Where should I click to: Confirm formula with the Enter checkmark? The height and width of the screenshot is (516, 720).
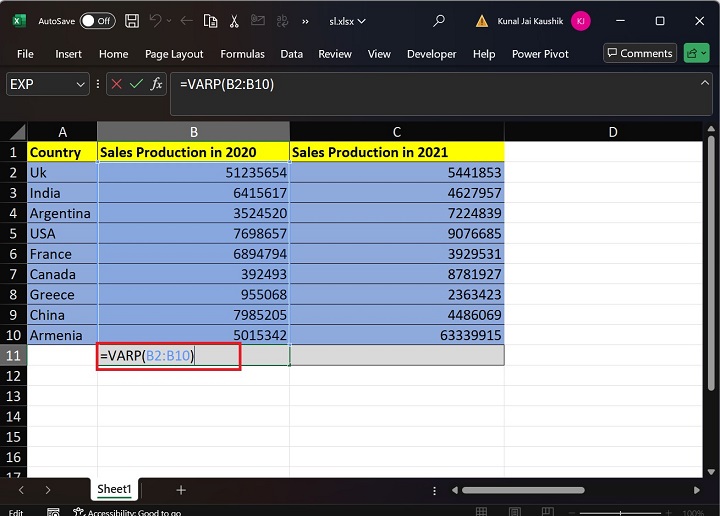(x=136, y=85)
